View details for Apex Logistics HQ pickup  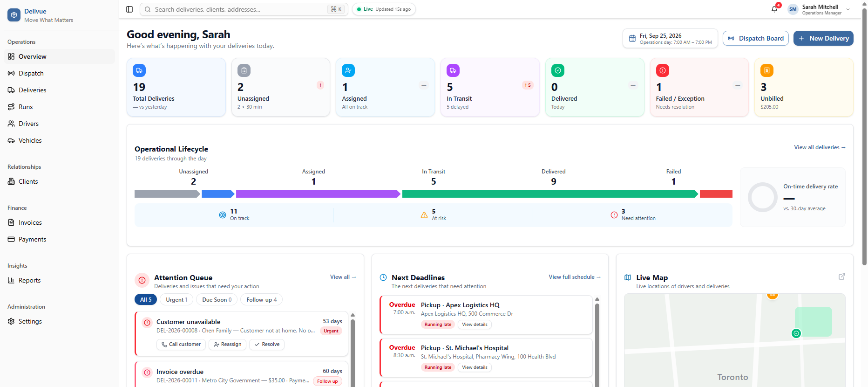click(x=475, y=325)
